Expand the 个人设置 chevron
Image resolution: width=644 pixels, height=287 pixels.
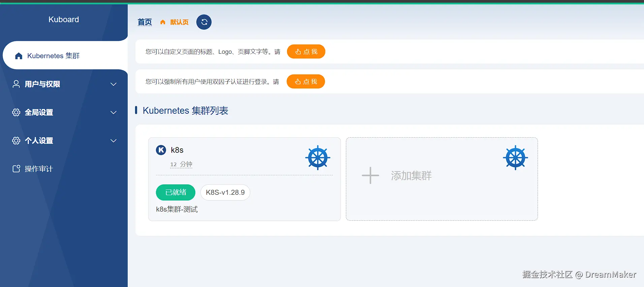click(x=114, y=141)
